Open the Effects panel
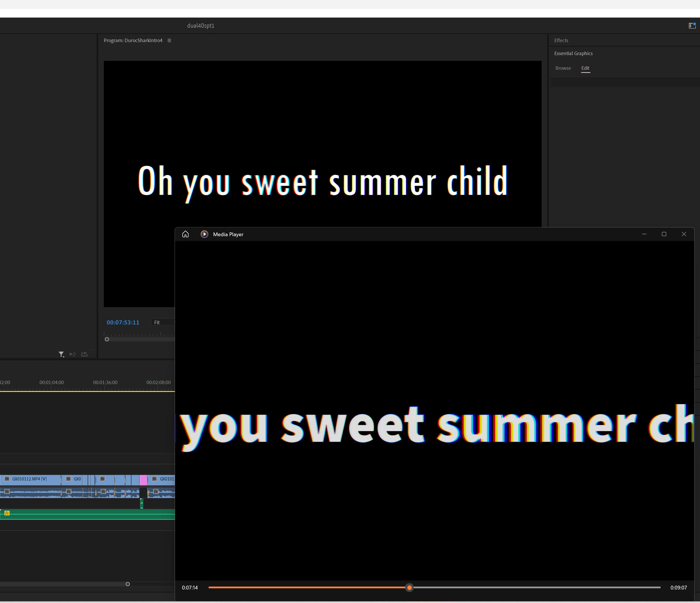 pyautogui.click(x=561, y=41)
